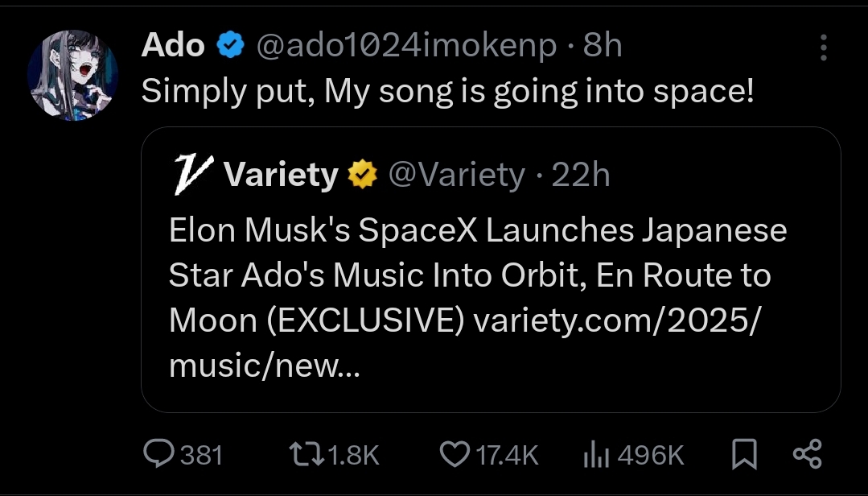Open the three-dot more options menu
868x496 pixels.
pyautogui.click(x=823, y=48)
